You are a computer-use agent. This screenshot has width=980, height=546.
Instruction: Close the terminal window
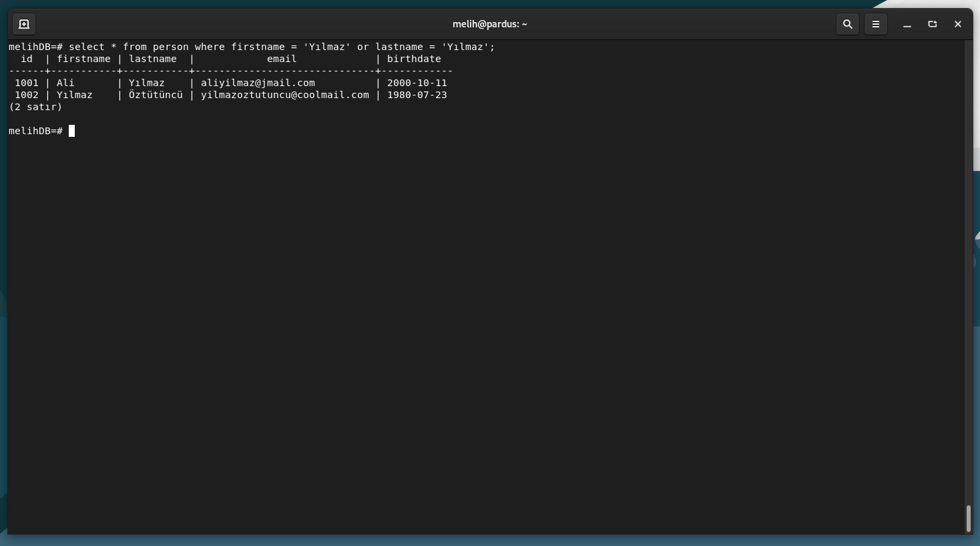958,24
